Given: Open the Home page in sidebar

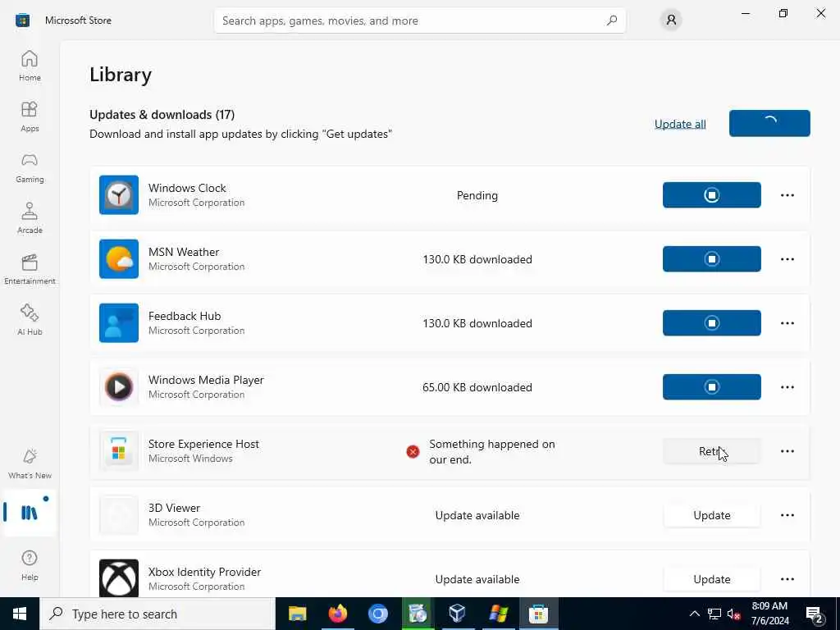Looking at the screenshot, I should [30, 66].
